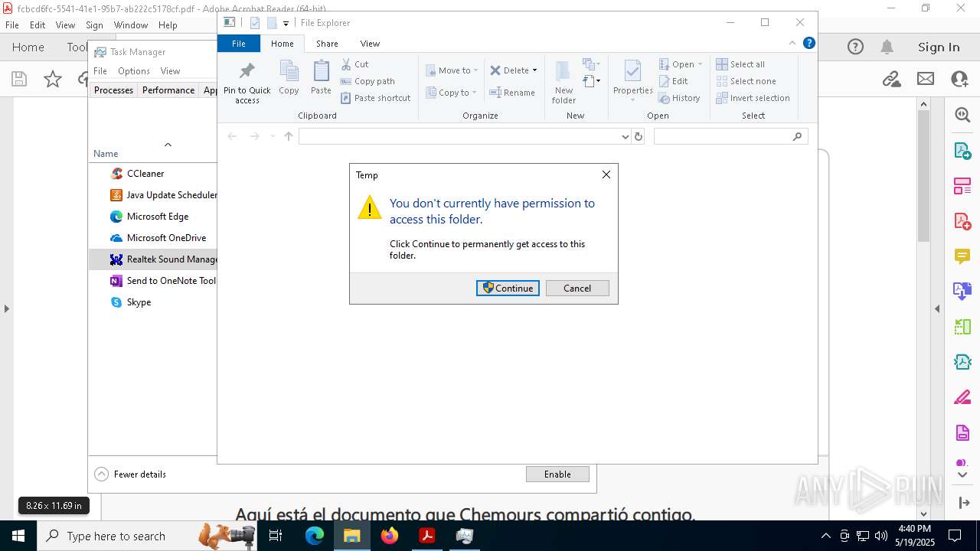Image resolution: width=980 pixels, height=551 pixels.
Task: Open the Move to dropdown
Action: (x=452, y=70)
